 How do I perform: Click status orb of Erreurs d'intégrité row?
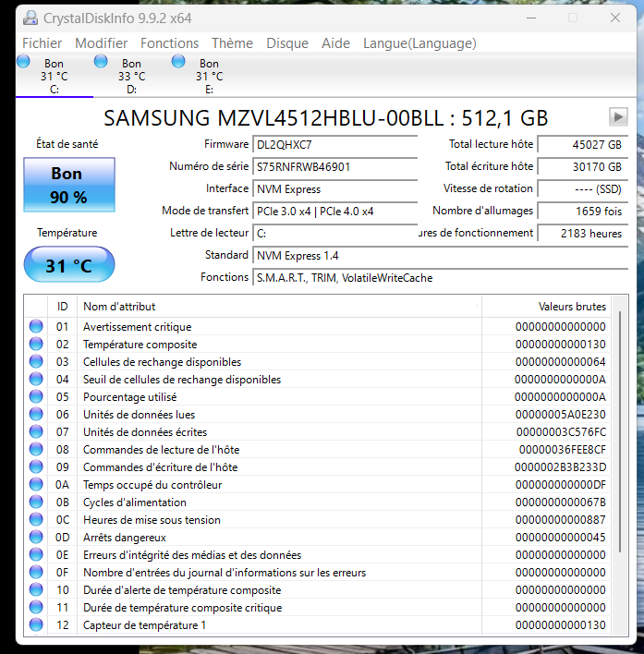tap(36, 554)
